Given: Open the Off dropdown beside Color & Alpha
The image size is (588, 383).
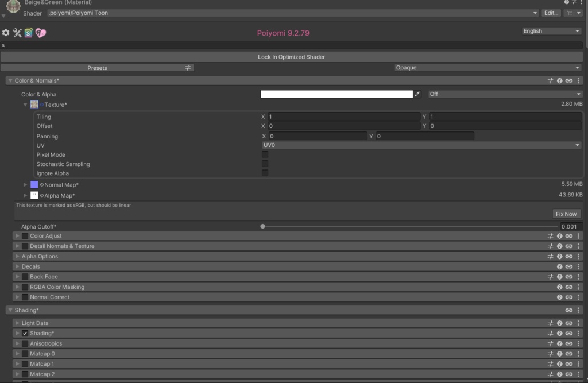Looking at the screenshot, I should pyautogui.click(x=505, y=94).
